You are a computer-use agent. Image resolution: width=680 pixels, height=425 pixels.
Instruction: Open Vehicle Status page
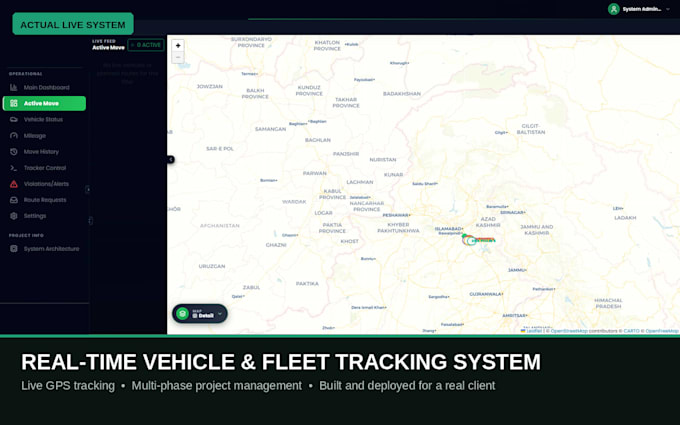point(44,119)
